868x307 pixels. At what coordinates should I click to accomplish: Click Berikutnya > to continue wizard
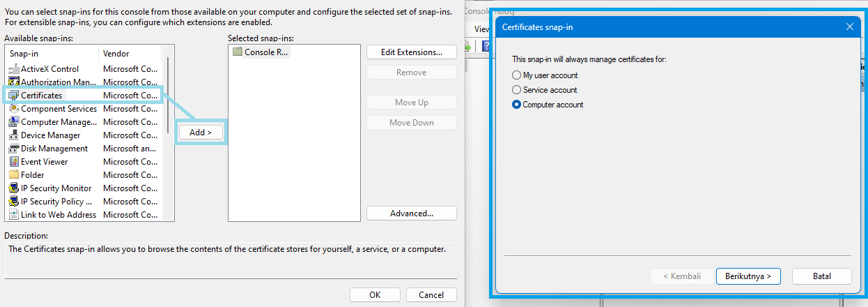click(x=748, y=276)
